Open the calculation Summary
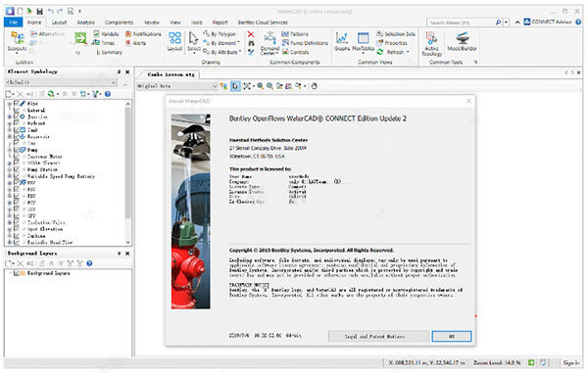Viewport: 588px width, 373px height. tap(110, 53)
